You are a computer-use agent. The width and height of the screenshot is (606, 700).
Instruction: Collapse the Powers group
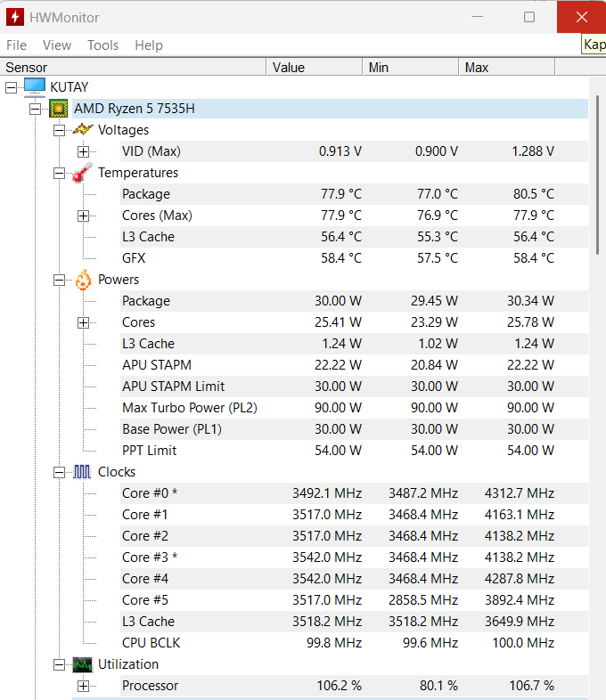[x=59, y=280]
